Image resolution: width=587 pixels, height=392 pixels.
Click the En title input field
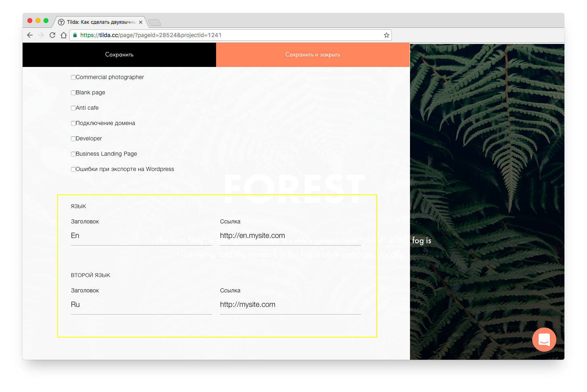[x=142, y=236]
